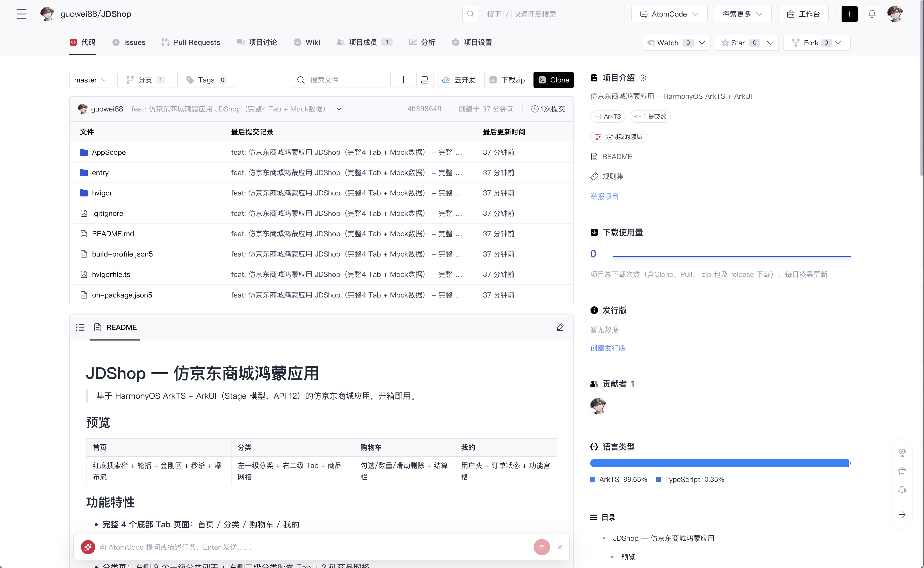Click the 下载zip button
Image resolution: width=924 pixels, height=568 pixels.
pyautogui.click(x=507, y=80)
